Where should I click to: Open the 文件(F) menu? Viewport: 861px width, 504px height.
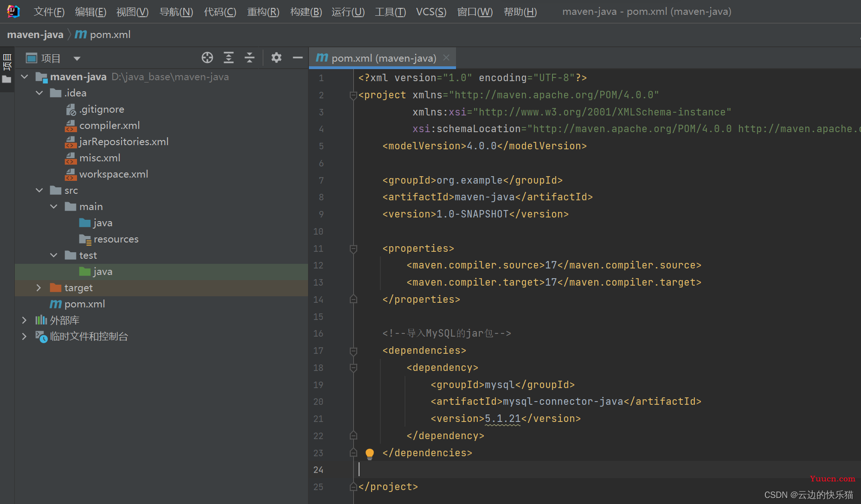49,12
